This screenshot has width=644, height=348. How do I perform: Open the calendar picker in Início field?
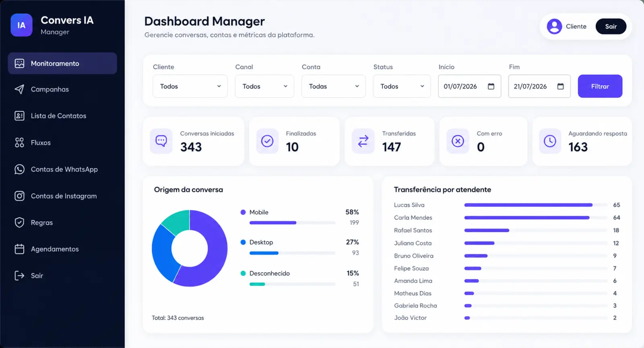tap(491, 86)
